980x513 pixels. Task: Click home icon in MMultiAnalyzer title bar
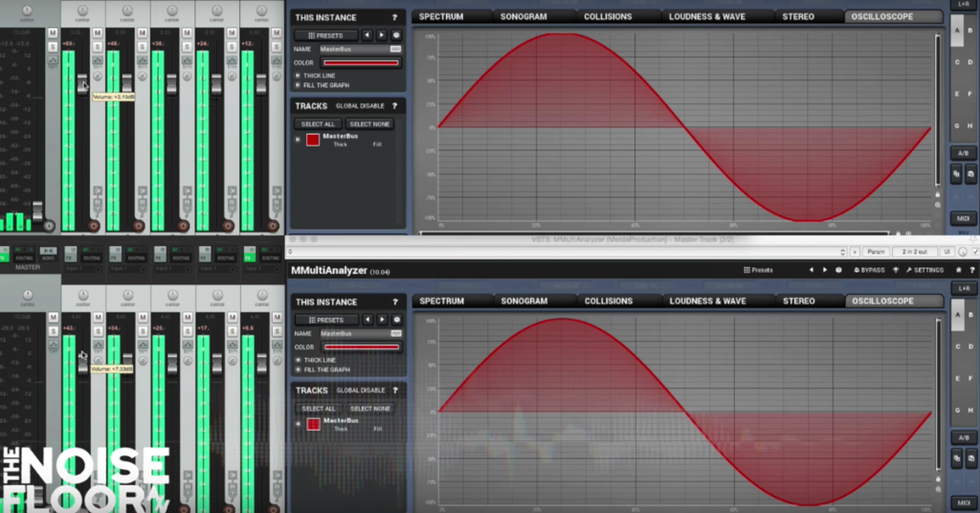coord(958,270)
